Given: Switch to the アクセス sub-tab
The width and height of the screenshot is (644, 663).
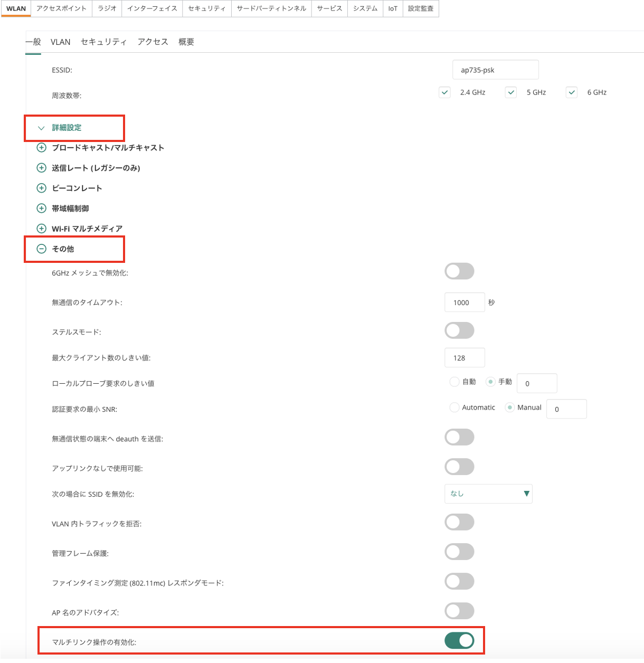Looking at the screenshot, I should point(153,42).
